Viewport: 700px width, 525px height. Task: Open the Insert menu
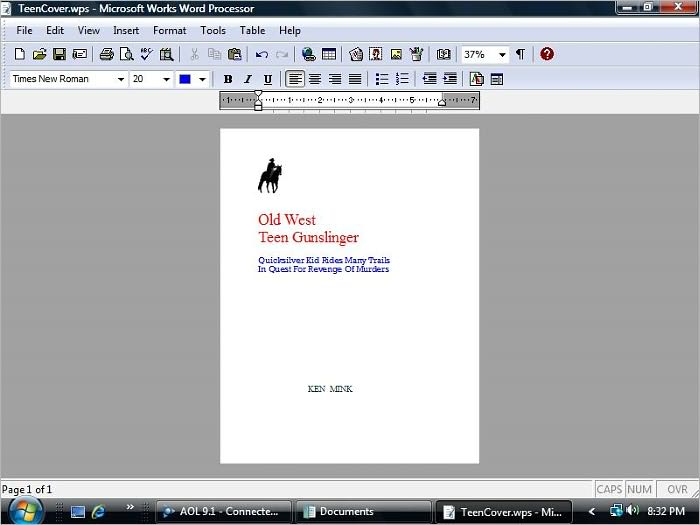coord(126,30)
